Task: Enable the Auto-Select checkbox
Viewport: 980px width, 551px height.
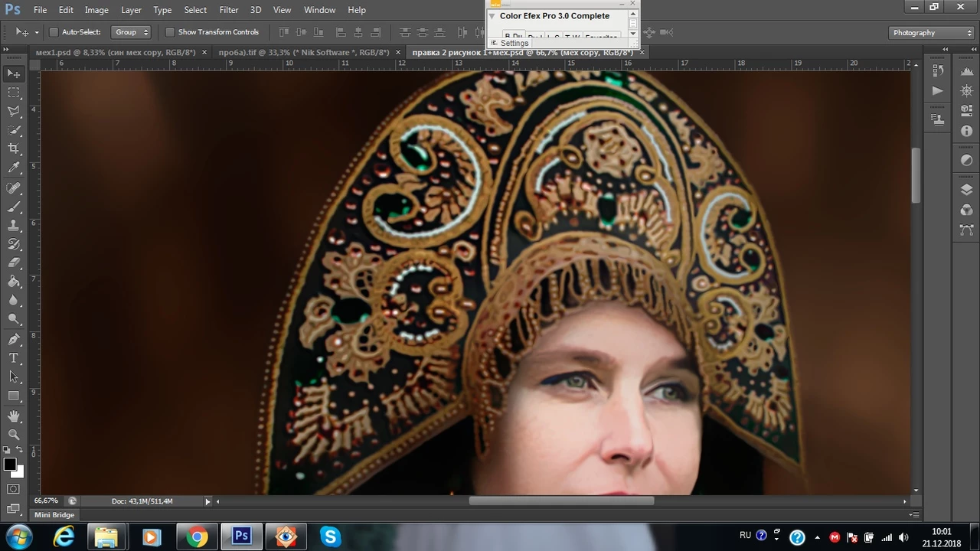Action: click(54, 32)
